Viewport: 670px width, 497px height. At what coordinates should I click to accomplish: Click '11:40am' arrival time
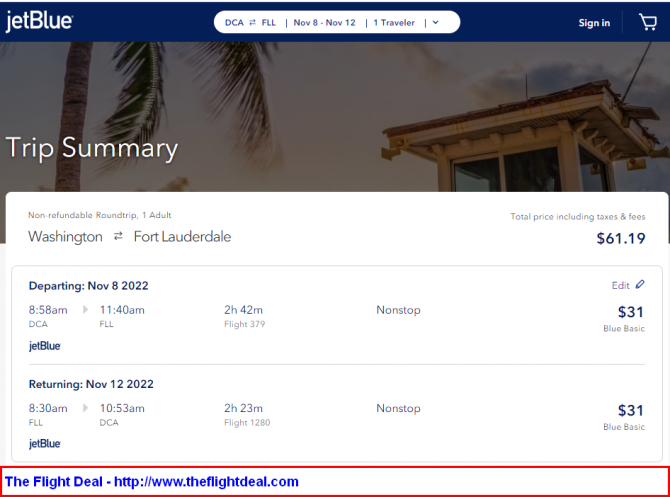(x=122, y=310)
